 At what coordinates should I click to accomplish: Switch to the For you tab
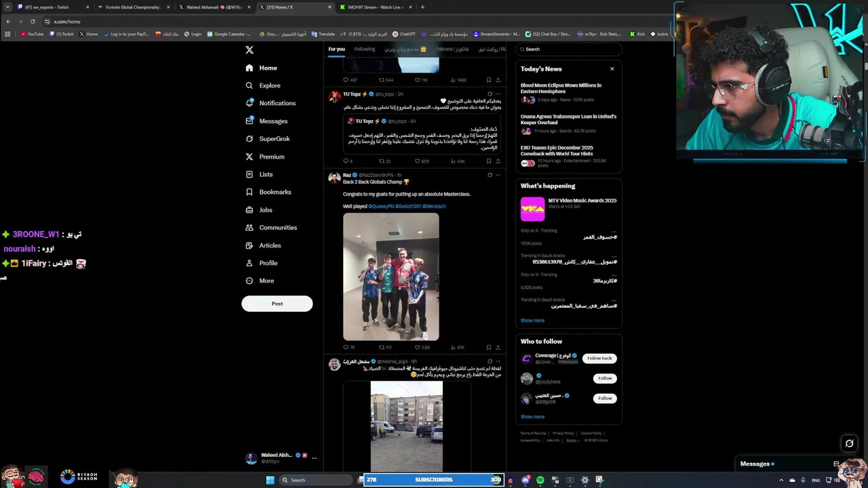click(336, 49)
